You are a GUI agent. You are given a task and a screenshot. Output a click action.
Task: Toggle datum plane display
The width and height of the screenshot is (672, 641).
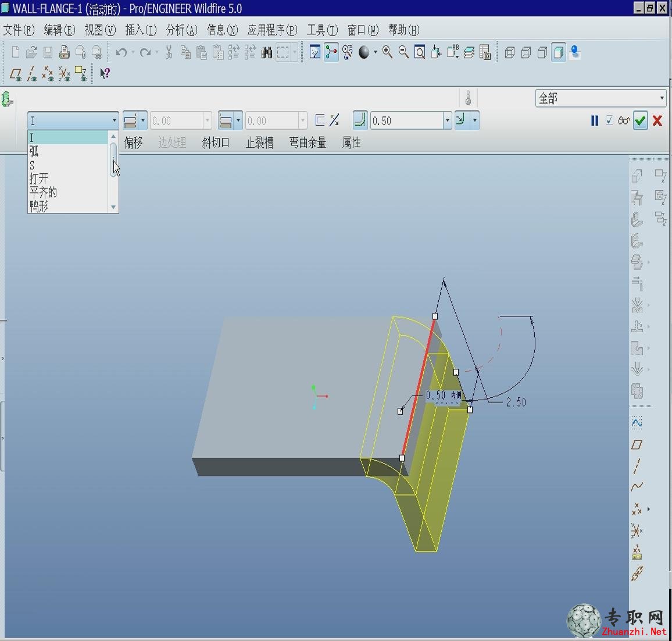coord(16,74)
